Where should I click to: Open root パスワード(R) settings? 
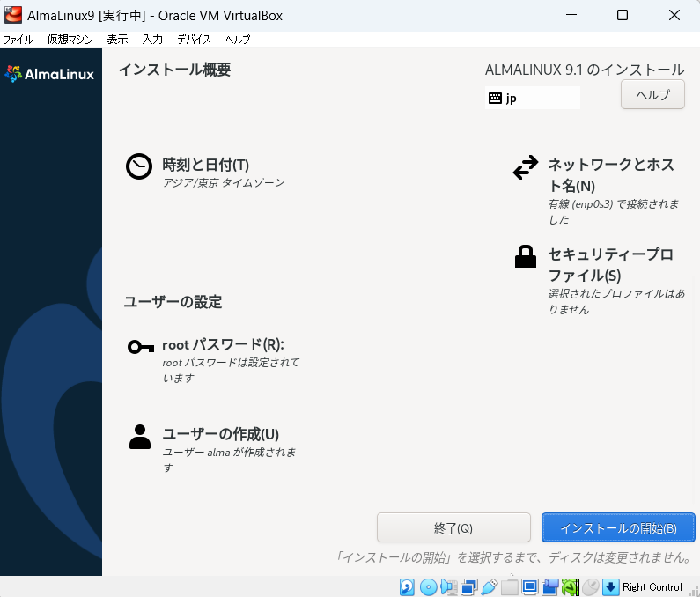pyautogui.click(x=224, y=344)
